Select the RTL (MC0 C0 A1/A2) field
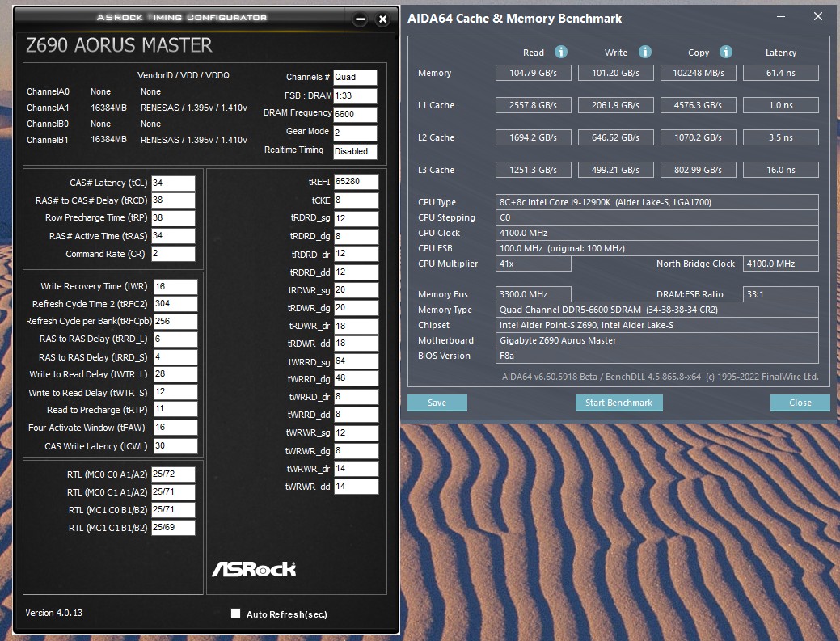 click(x=173, y=474)
